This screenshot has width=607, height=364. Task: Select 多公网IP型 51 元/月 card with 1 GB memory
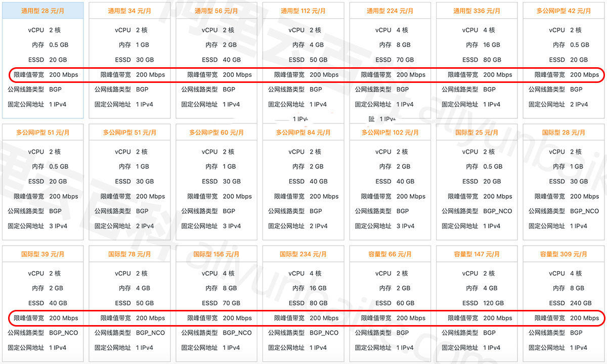(x=129, y=182)
